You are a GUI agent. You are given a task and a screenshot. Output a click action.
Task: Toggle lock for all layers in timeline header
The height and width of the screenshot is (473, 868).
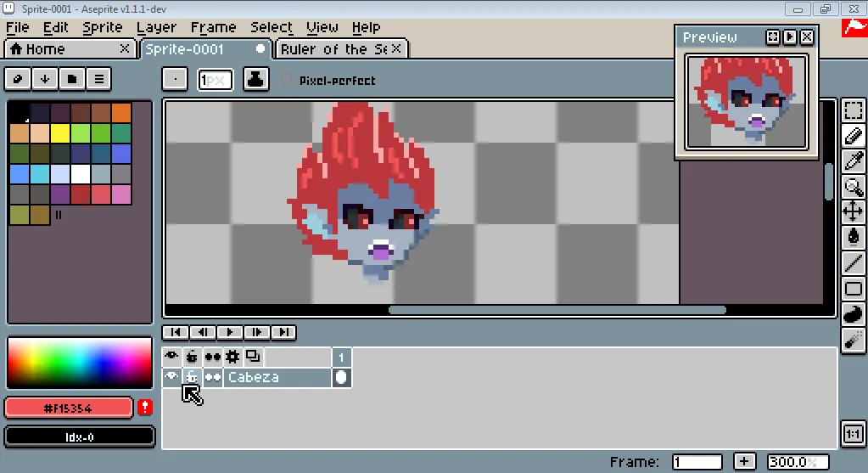click(192, 356)
